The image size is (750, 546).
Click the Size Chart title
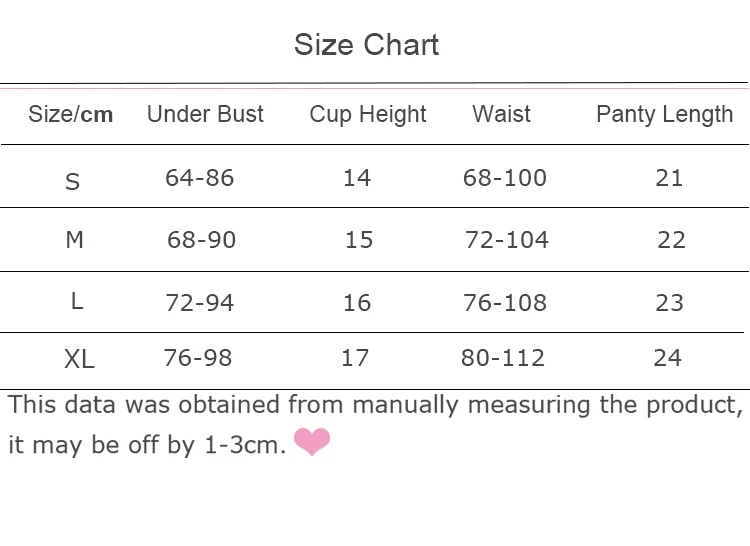[366, 44]
